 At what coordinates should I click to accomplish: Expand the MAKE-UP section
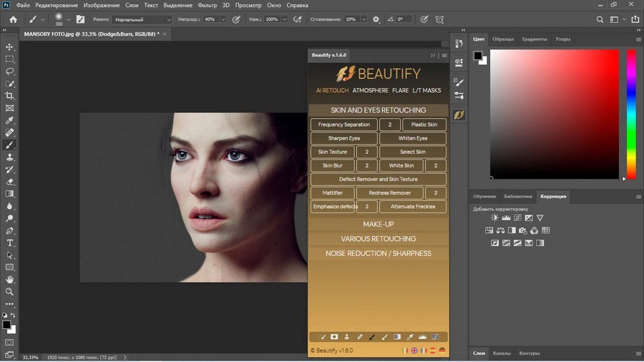point(379,224)
